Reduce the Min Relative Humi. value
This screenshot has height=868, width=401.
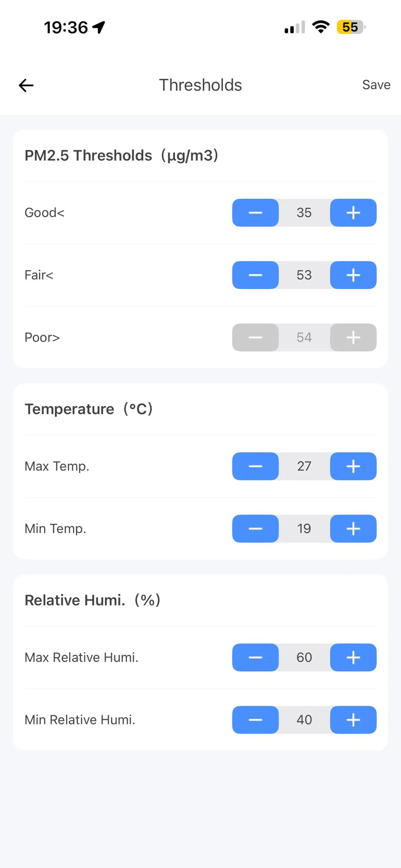coord(255,720)
